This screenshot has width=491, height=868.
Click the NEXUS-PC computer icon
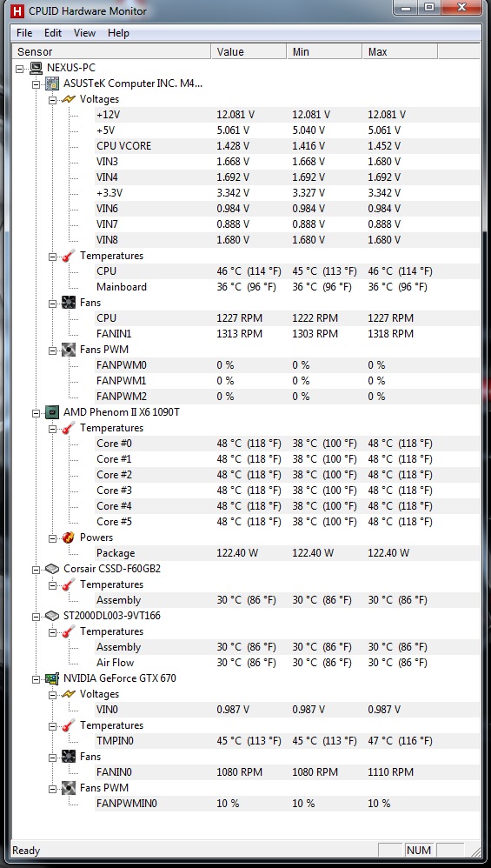(x=36, y=68)
